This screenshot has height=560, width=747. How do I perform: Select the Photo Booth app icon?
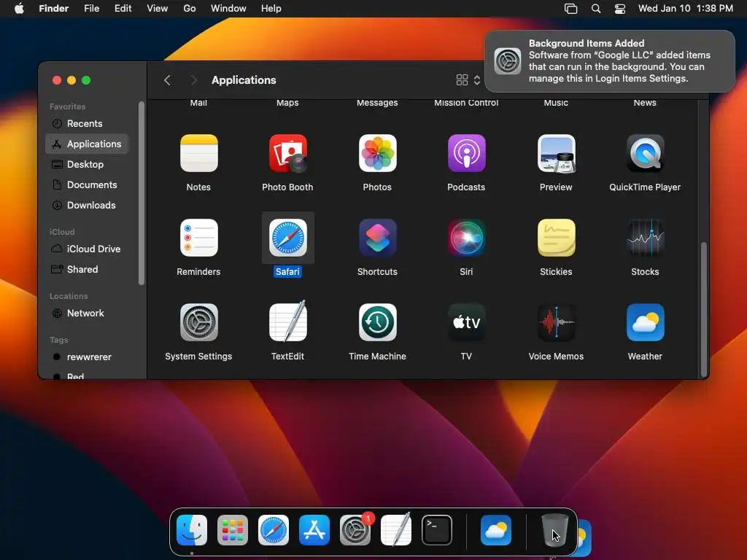click(x=287, y=153)
